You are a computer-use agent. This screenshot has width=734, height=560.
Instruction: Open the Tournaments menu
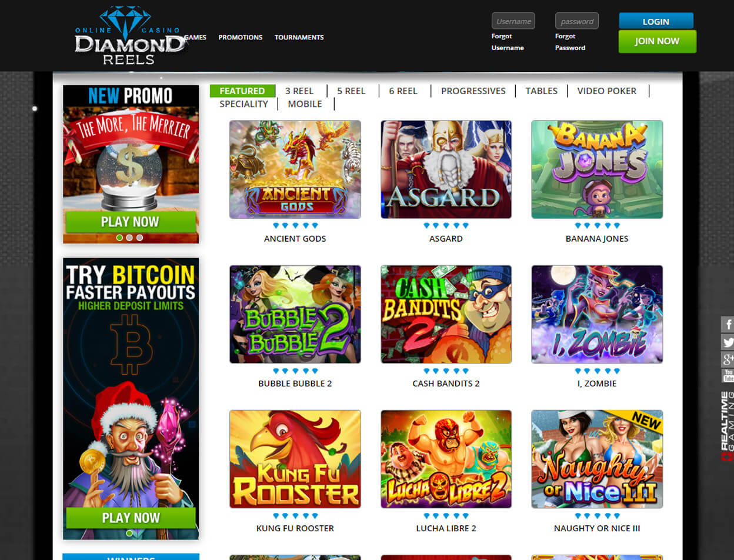point(299,37)
